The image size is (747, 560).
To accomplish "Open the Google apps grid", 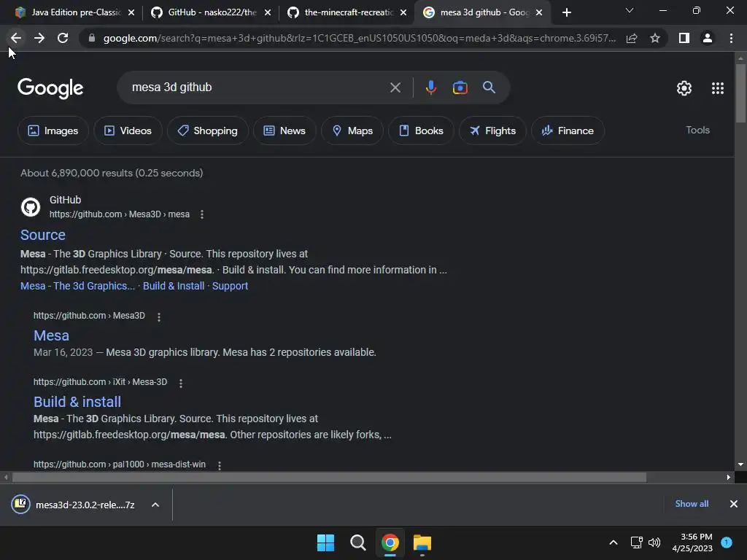I will click(x=718, y=88).
